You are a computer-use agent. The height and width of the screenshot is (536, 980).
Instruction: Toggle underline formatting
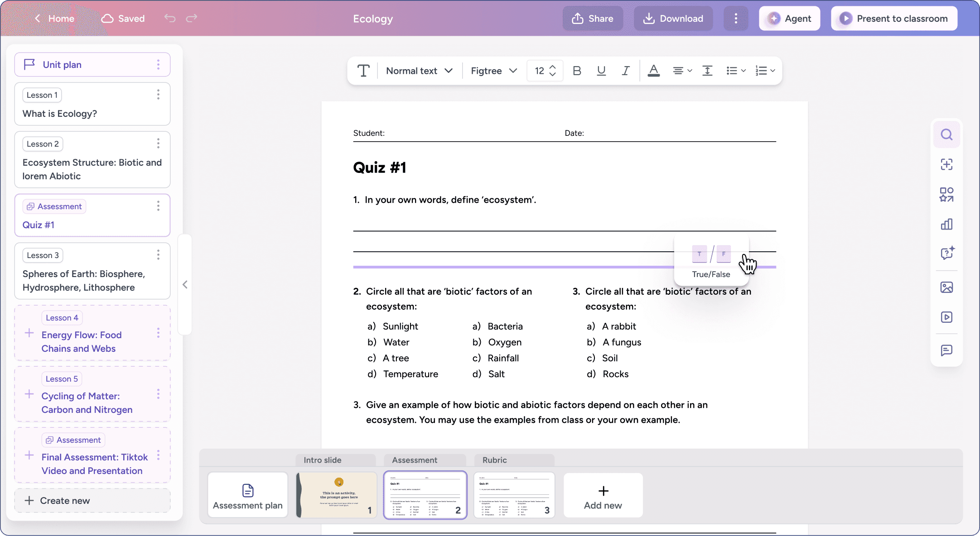pyautogui.click(x=601, y=71)
